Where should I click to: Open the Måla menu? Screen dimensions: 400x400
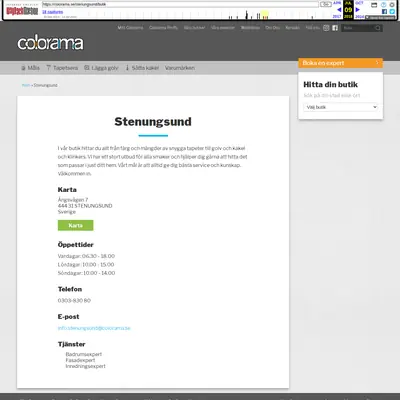tap(30, 68)
